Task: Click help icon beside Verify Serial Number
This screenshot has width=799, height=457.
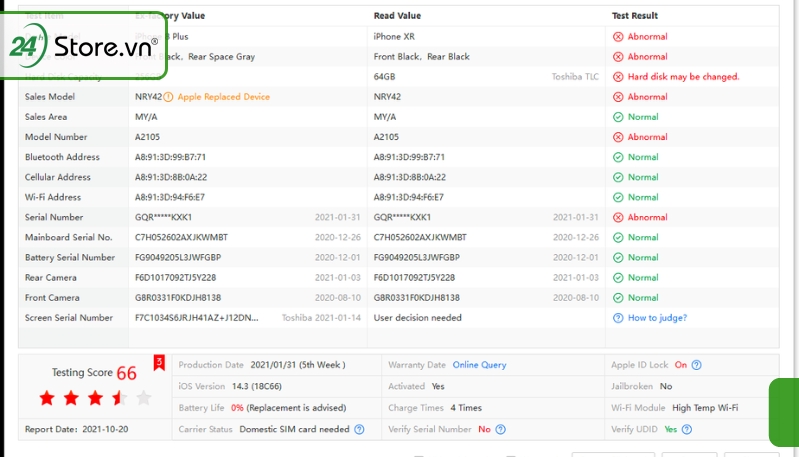Action: coord(500,429)
